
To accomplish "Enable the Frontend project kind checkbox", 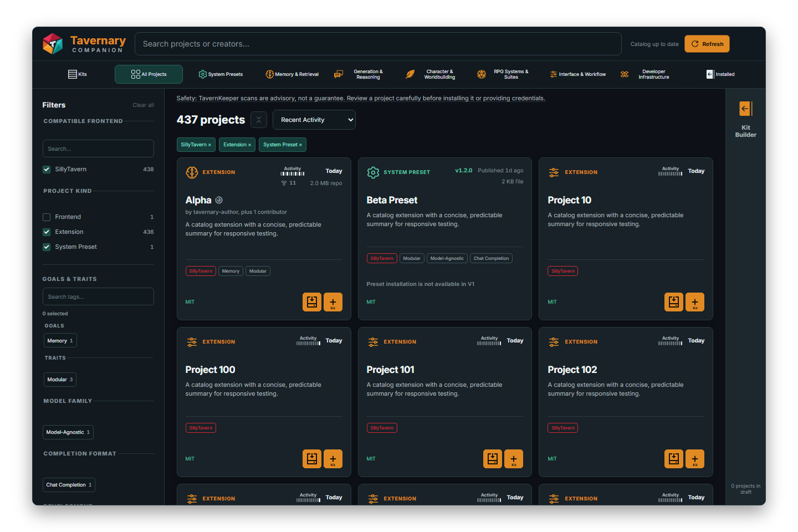I will (47, 217).
